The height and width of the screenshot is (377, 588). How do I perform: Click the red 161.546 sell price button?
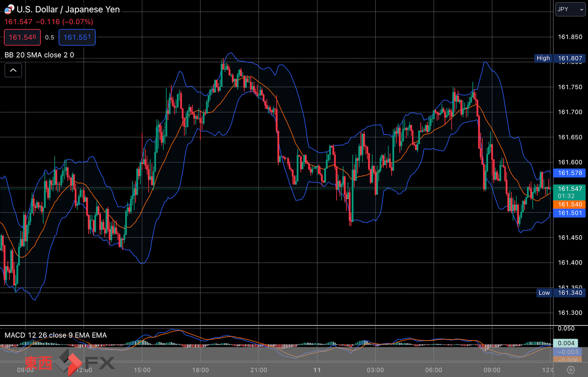click(x=22, y=37)
